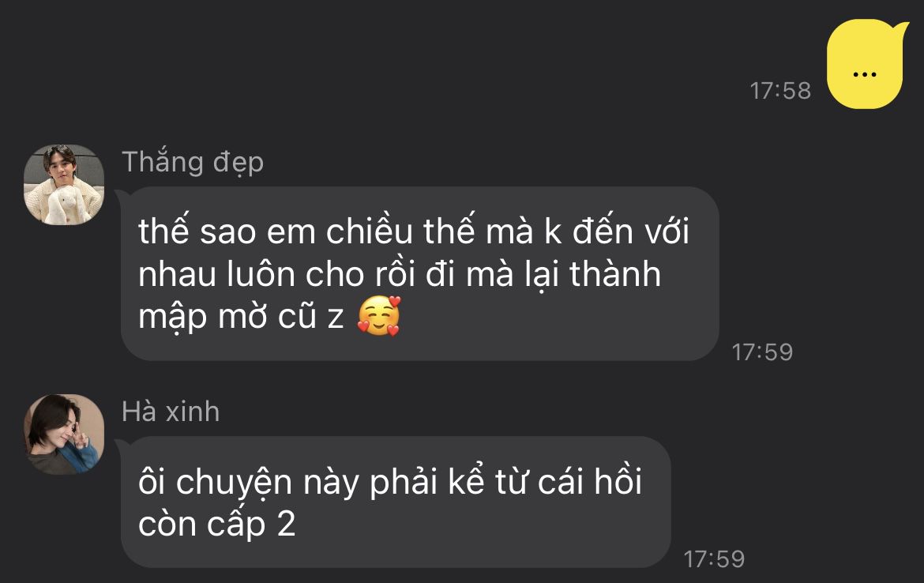Tap the bubble tail of Hà's message
This screenshot has height=583, width=924.
119,446
